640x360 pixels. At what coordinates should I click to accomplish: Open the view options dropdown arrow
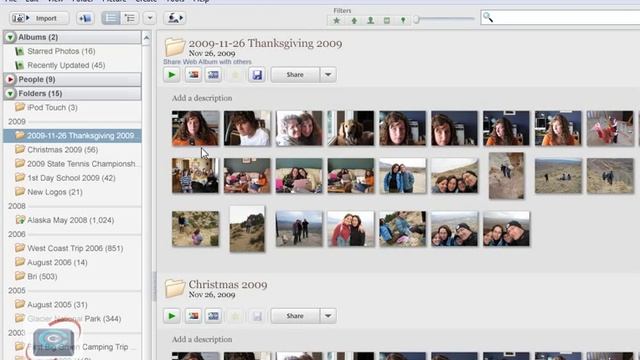coord(150,18)
